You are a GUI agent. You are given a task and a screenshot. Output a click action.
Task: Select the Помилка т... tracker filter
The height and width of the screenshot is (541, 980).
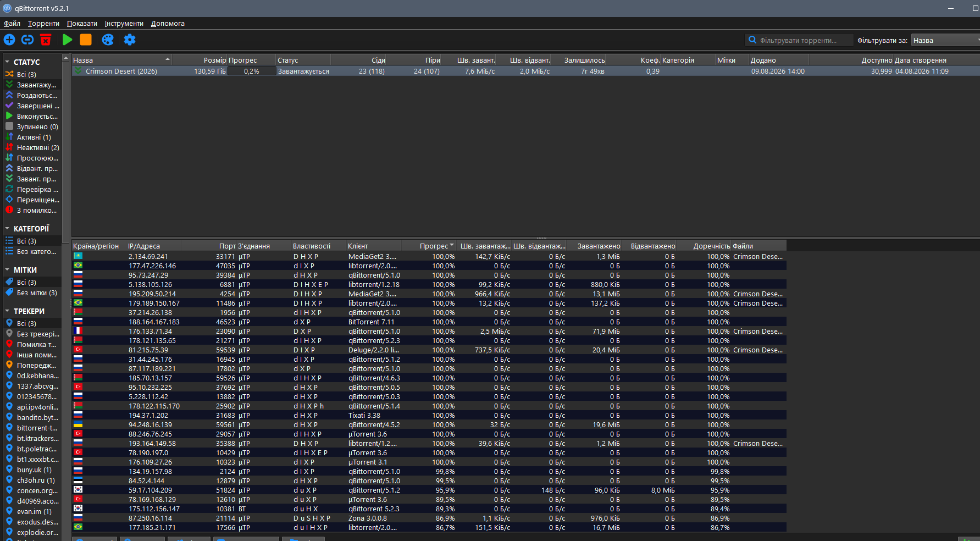32,344
